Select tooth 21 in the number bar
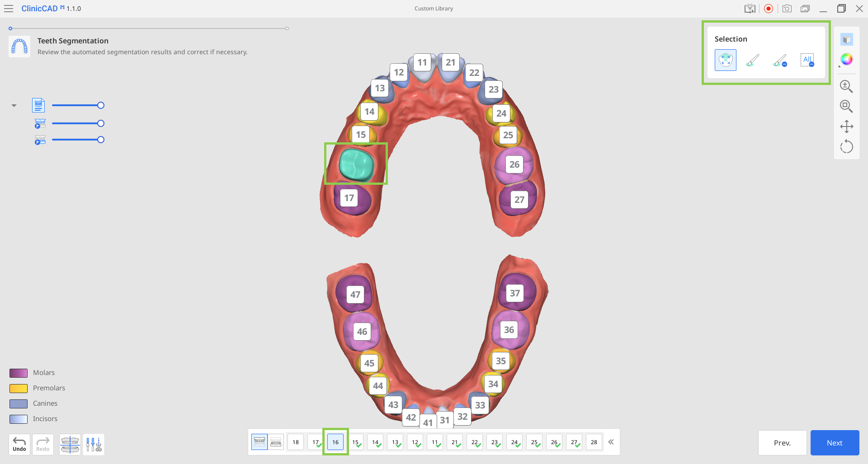Viewport: 868px width, 464px height. click(455, 442)
